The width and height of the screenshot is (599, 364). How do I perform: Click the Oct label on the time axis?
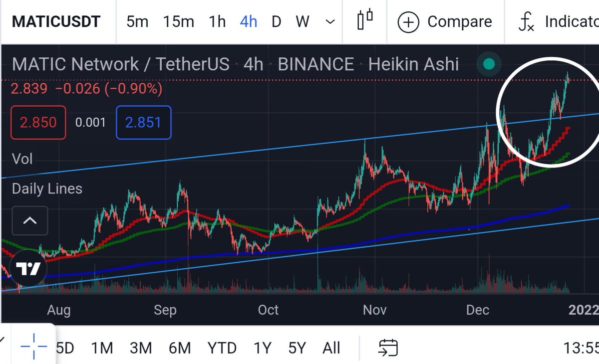tap(268, 310)
